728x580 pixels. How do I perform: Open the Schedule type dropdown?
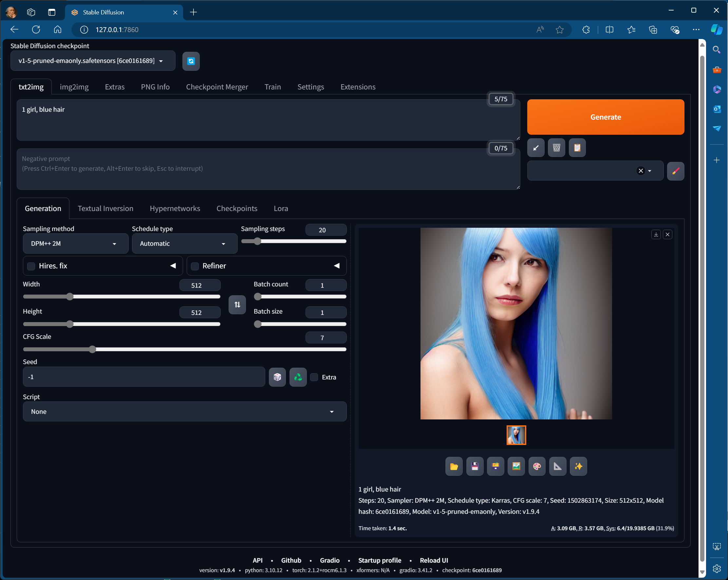184,243
